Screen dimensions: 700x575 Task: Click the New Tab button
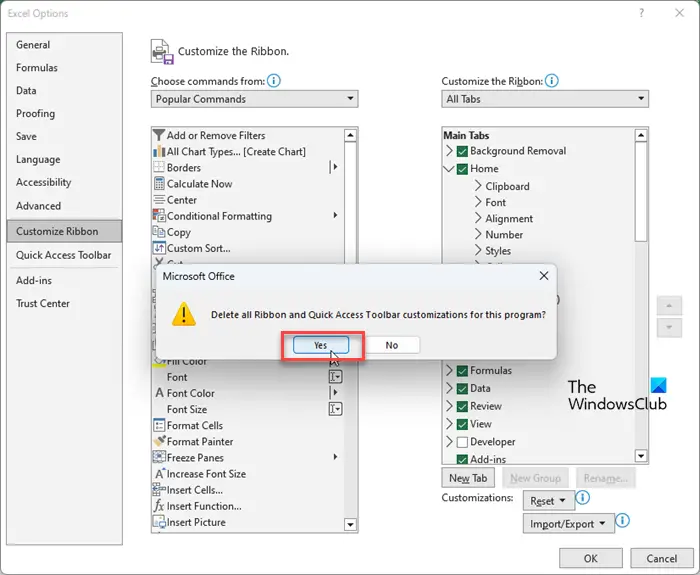click(x=468, y=478)
